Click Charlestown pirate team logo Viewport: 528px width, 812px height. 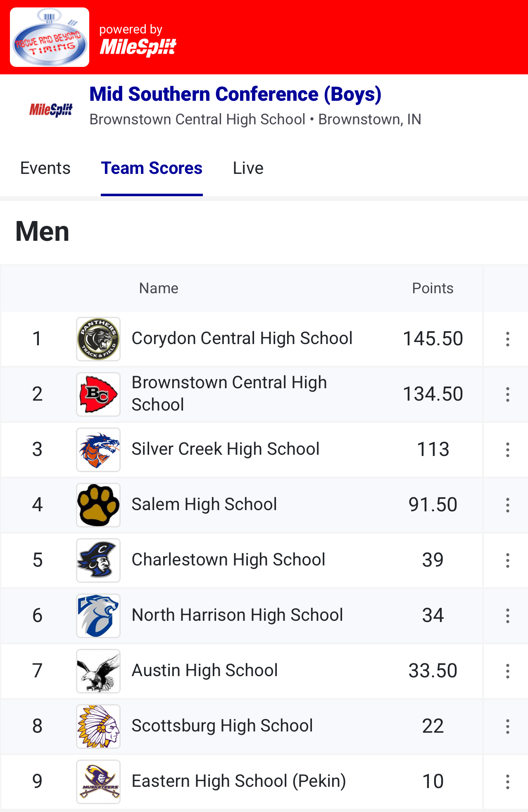tap(98, 560)
